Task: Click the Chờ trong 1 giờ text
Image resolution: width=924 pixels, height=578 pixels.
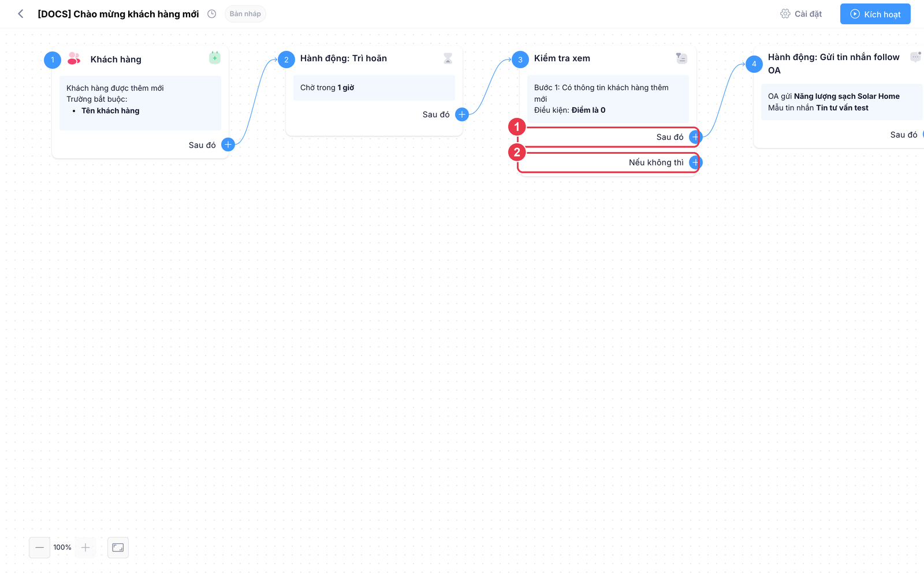Action: [x=327, y=88]
